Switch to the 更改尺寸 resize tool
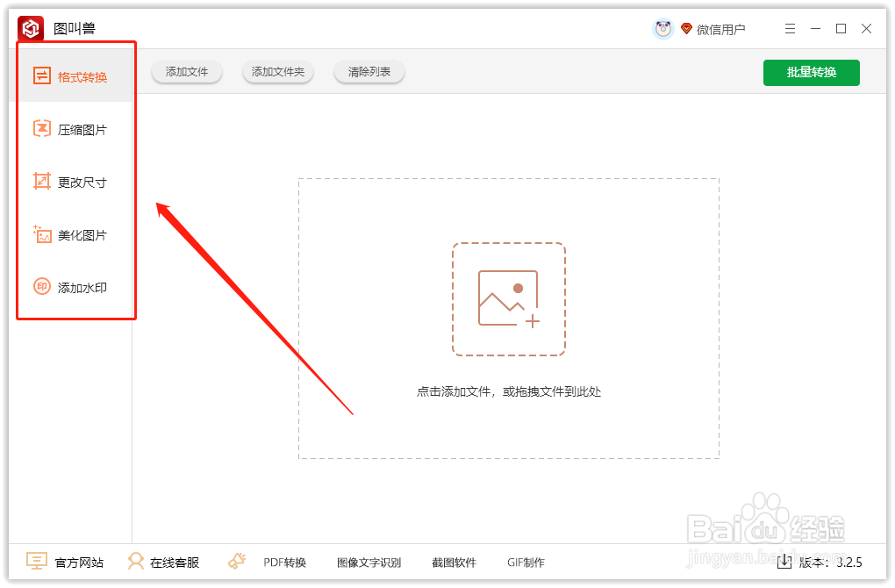 [74, 182]
